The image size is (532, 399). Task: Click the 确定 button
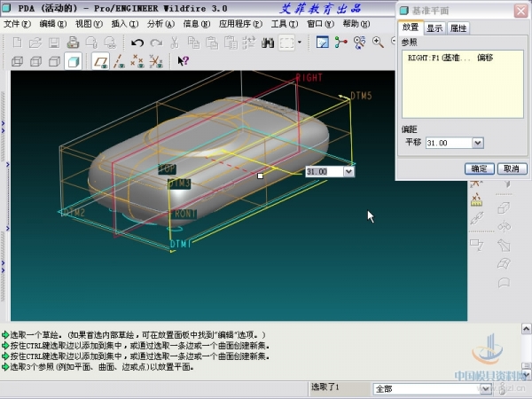pyautogui.click(x=479, y=168)
